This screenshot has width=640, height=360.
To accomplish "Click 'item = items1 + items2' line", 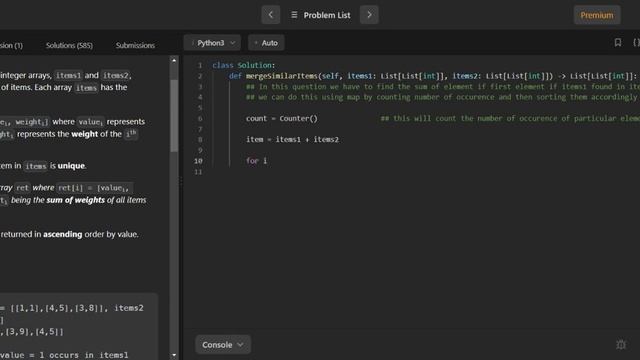I will coord(292,140).
